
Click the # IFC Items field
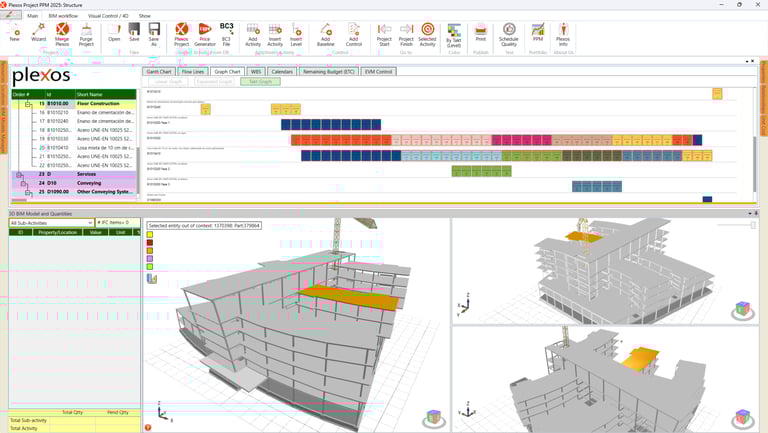[118, 223]
